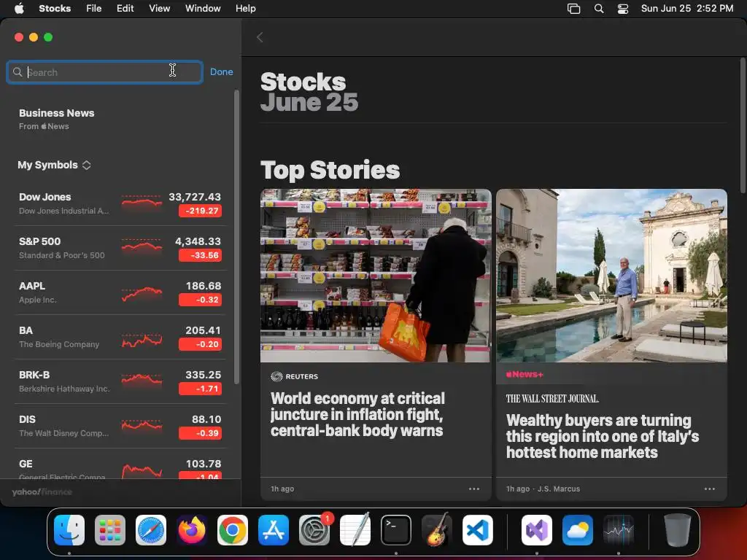Open Business News from Apple News

(57, 119)
